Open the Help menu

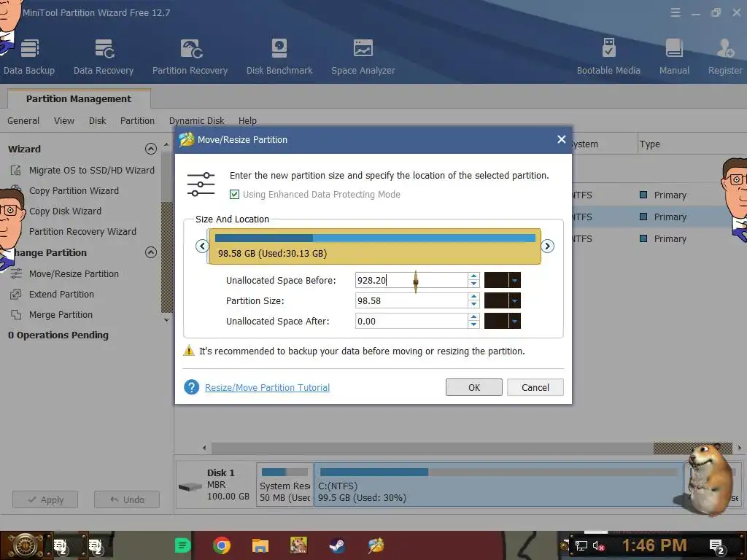(247, 120)
